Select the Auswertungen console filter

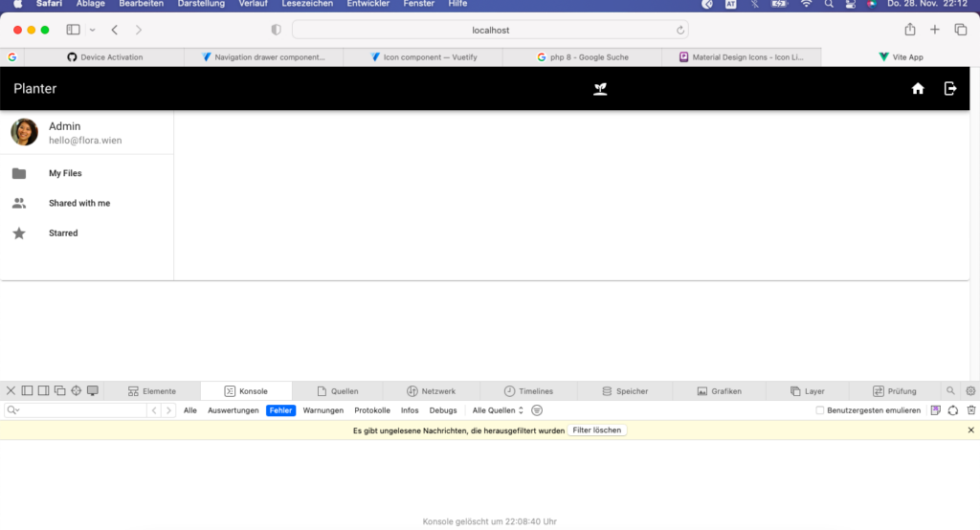pos(234,410)
